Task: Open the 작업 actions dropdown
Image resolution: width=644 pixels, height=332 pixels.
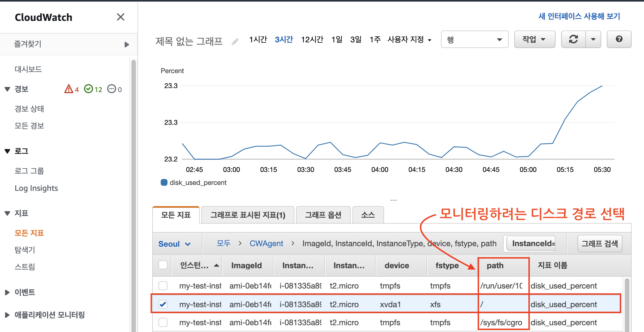Action: point(534,39)
